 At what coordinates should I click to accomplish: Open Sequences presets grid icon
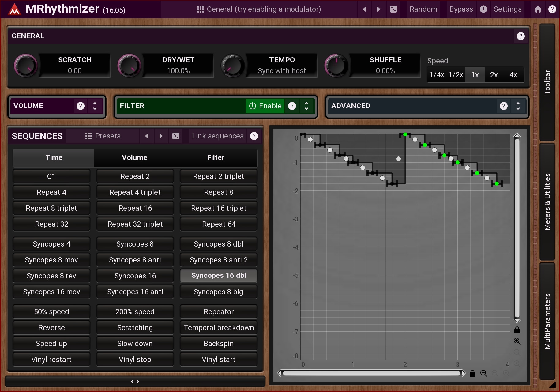89,136
